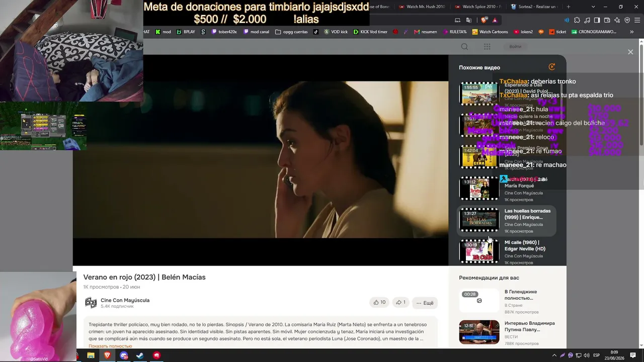Open the page translate icon in address bar
The image size is (644, 362).
coord(469,20)
